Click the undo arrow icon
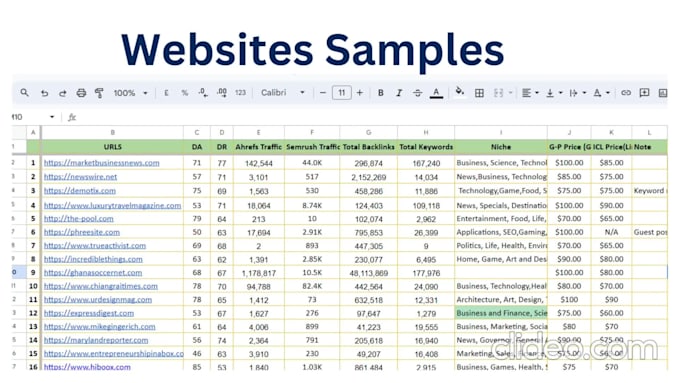Viewport: 680px width, 383px height. tap(44, 93)
